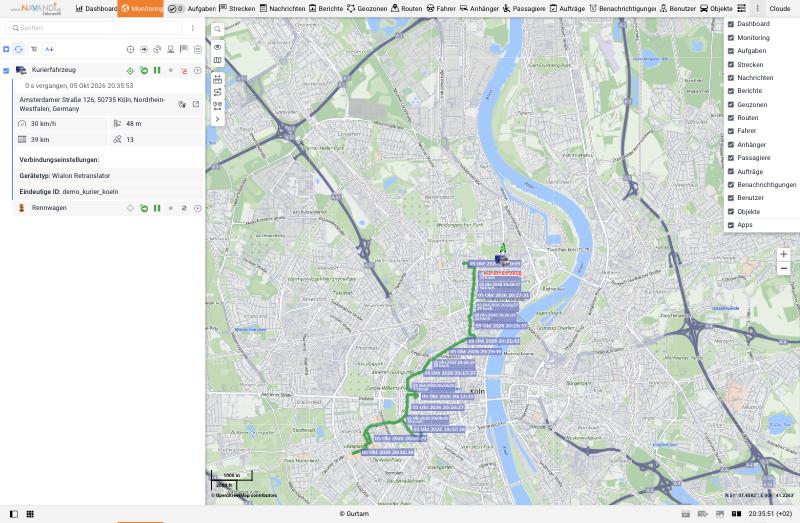Click the 39 km mileage value
This screenshot has height=523, width=800.
coord(40,139)
